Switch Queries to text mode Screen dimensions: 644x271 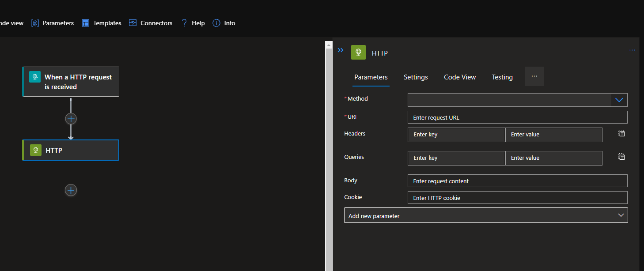click(621, 156)
